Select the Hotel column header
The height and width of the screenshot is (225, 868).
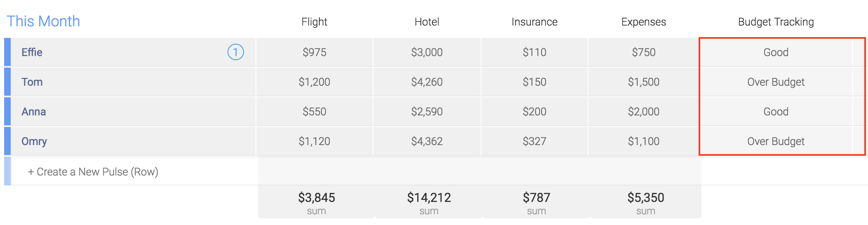click(x=427, y=22)
